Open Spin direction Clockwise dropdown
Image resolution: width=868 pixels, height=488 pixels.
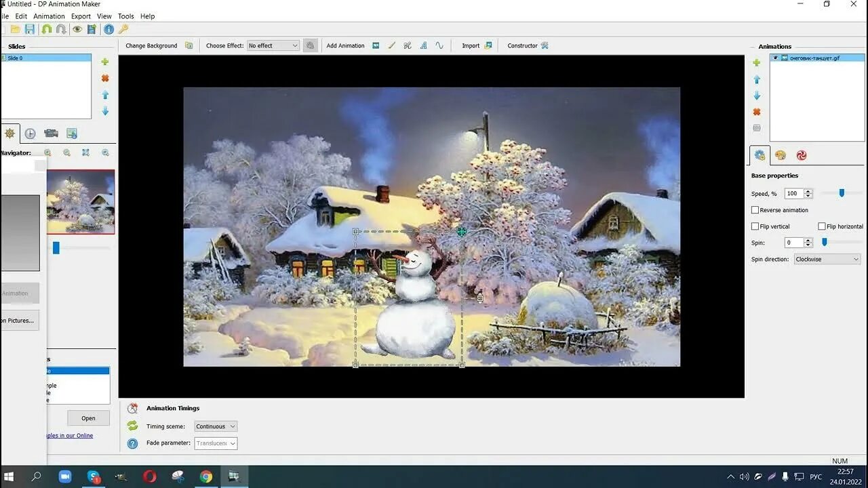tap(827, 259)
